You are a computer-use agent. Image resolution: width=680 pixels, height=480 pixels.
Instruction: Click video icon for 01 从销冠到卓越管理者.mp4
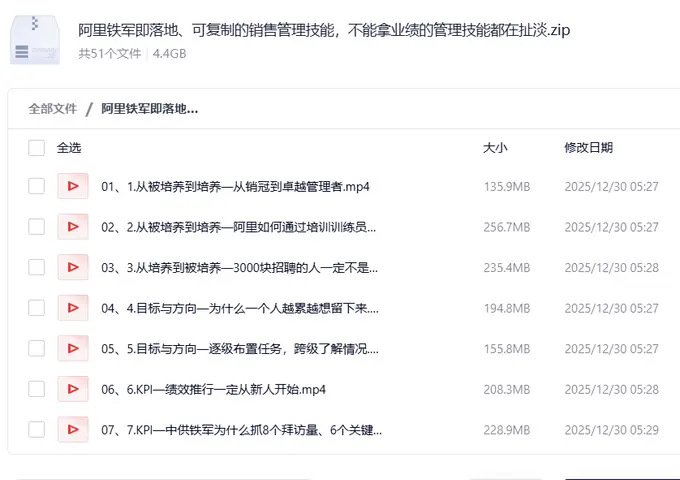tap(73, 186)
